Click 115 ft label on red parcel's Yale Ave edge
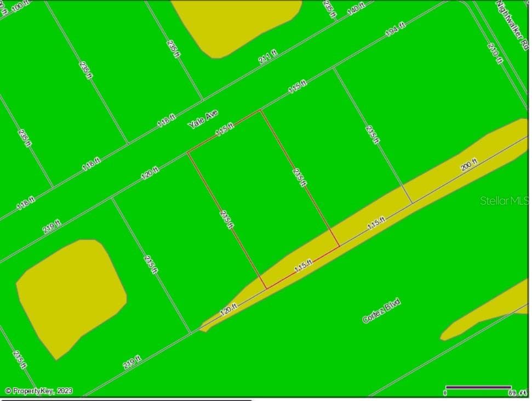The image size is (532, 401). coord(225,129)
